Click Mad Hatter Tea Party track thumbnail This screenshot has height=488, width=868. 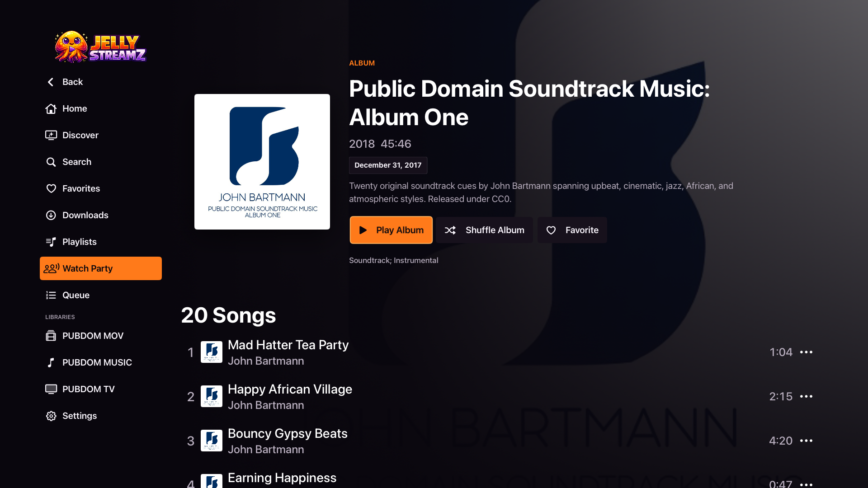click(212, 352)
